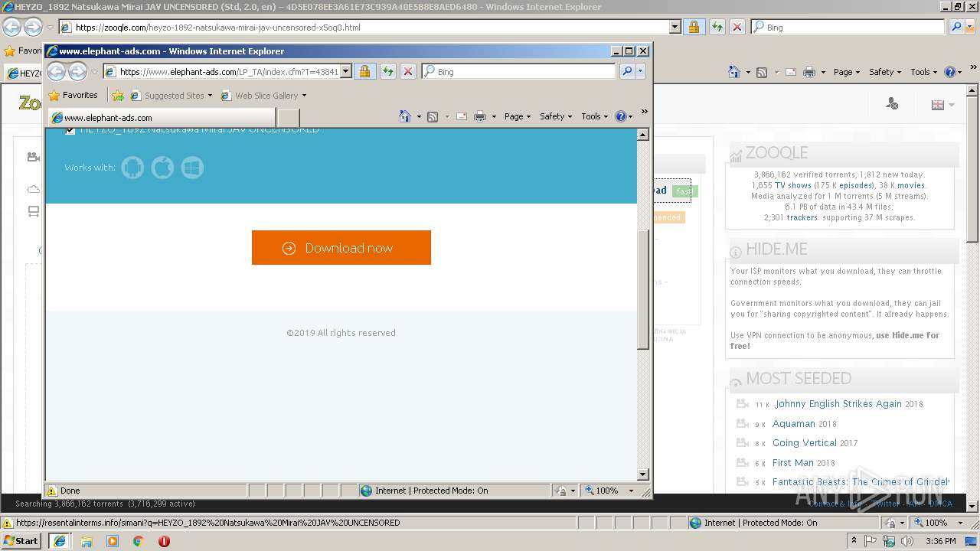Screen dimensions: 980x551
Task: Click Help icon in main window toolbar
Action: 950,72
